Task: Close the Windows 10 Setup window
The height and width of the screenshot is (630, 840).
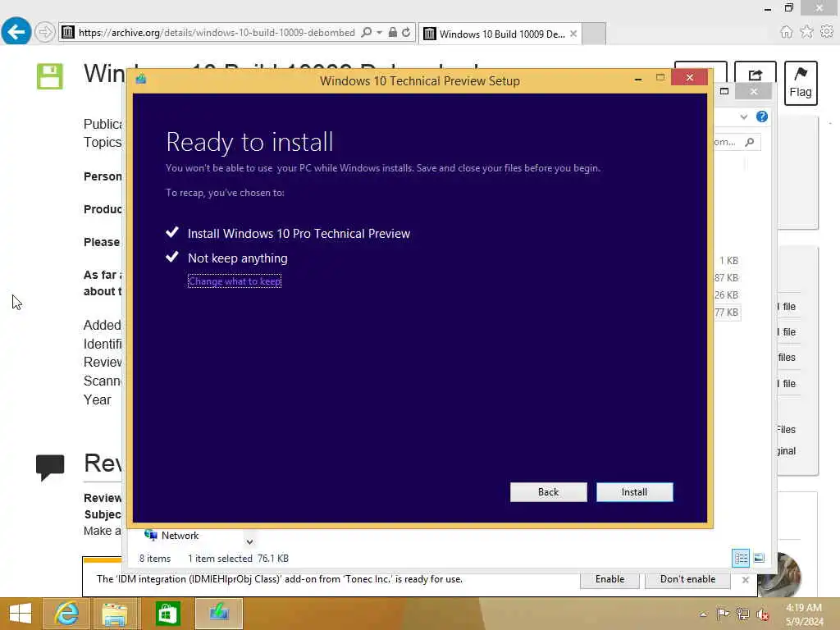Action: click(689, 78)
